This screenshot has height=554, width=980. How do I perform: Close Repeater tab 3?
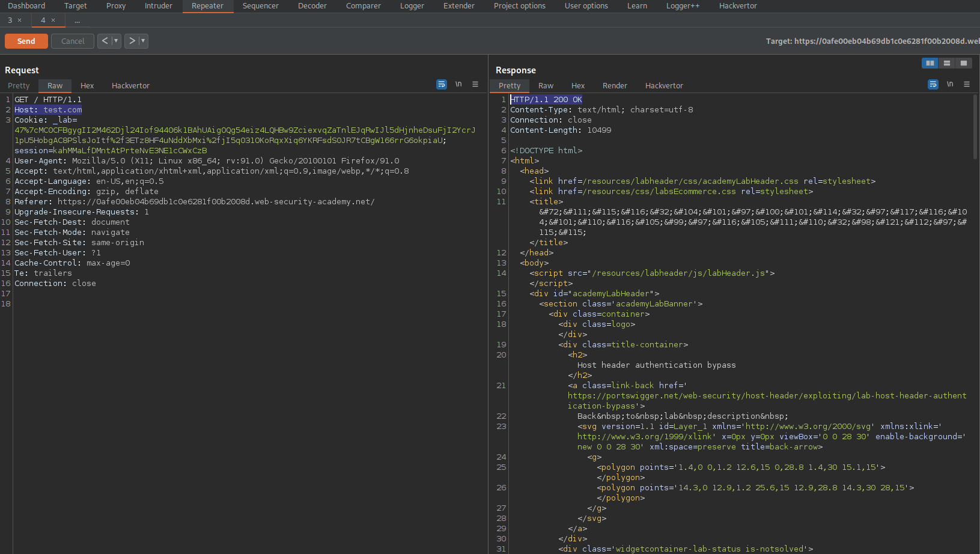point(20,20)
